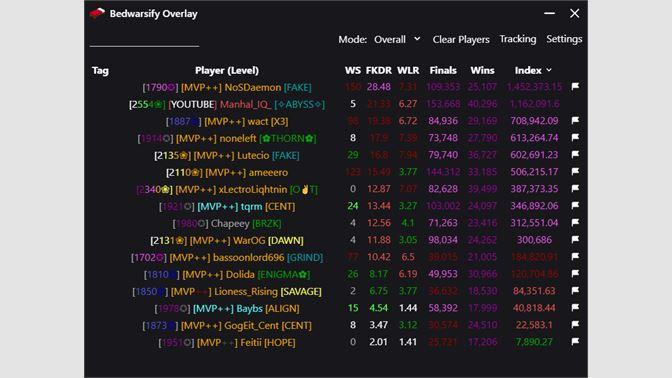Click the flag icon for Baybs
The height and width of the screenshot is (378, 672).
(x=575, y=308)
